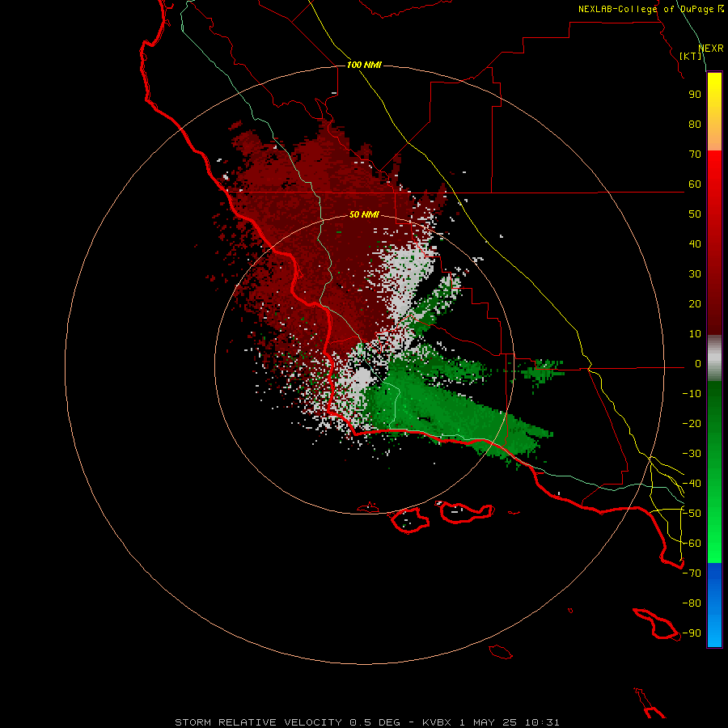728x728 pixels.
Task: Click the "NEXLAB-College of DuPage" header text
Action: pyautogui.click(x=645, y=9)
